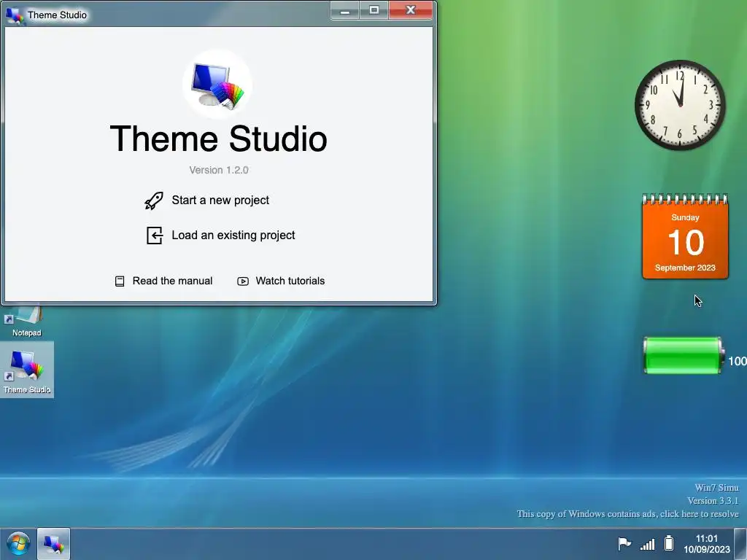Select the Notepad desktop shortcut
Image resolution: width=747 pixels, height=560 pixels.
tap(27, 322)
